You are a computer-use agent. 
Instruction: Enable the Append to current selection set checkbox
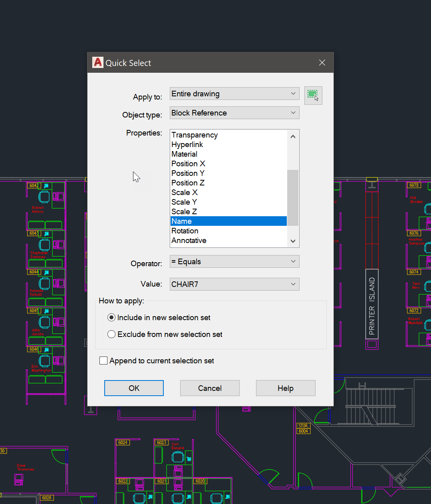(x=103, y=360)
